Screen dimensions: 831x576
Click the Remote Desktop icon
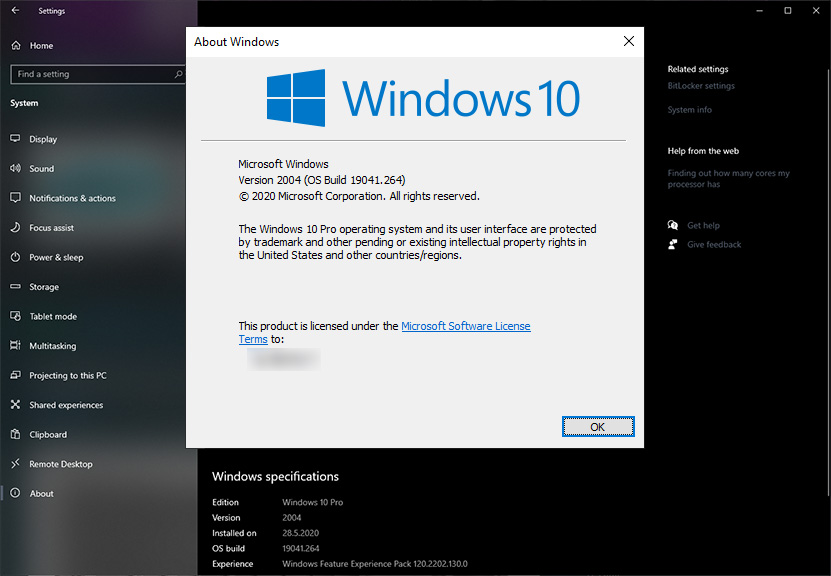click(x=15, y=464)
